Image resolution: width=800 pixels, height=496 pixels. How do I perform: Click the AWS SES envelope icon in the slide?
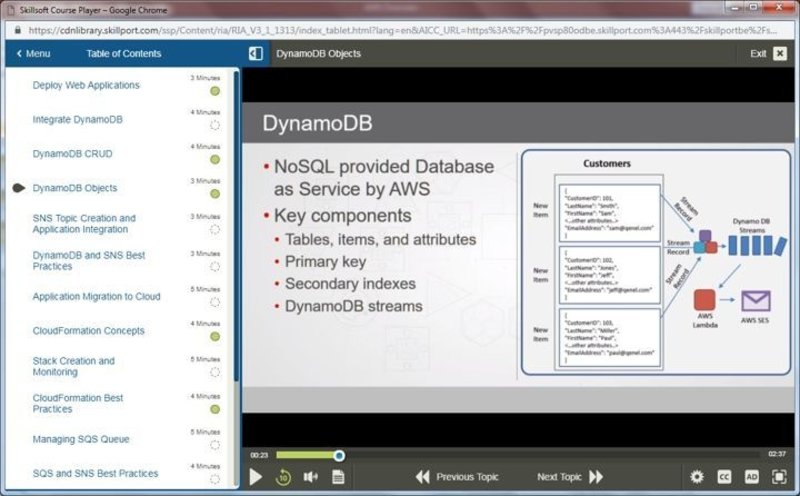point(756,301)
